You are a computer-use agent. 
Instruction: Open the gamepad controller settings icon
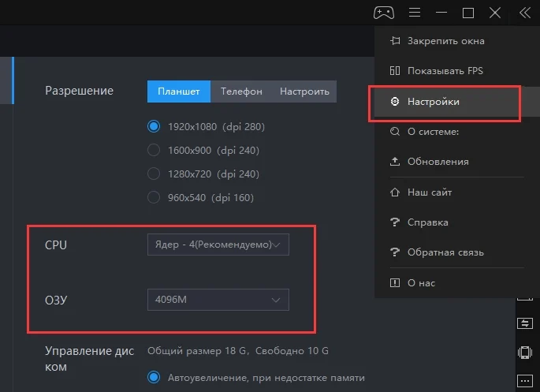click(384, 13)
